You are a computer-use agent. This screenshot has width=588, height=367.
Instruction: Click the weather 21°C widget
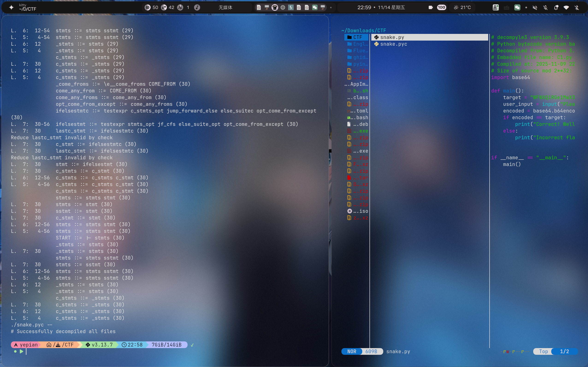pyautogui.click(x=462, y=7)
